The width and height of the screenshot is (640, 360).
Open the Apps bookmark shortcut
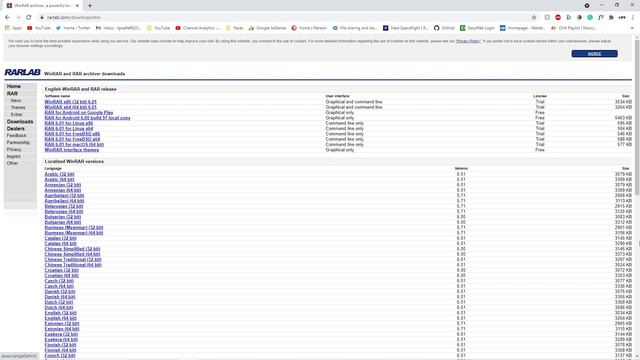click(13, 28)
